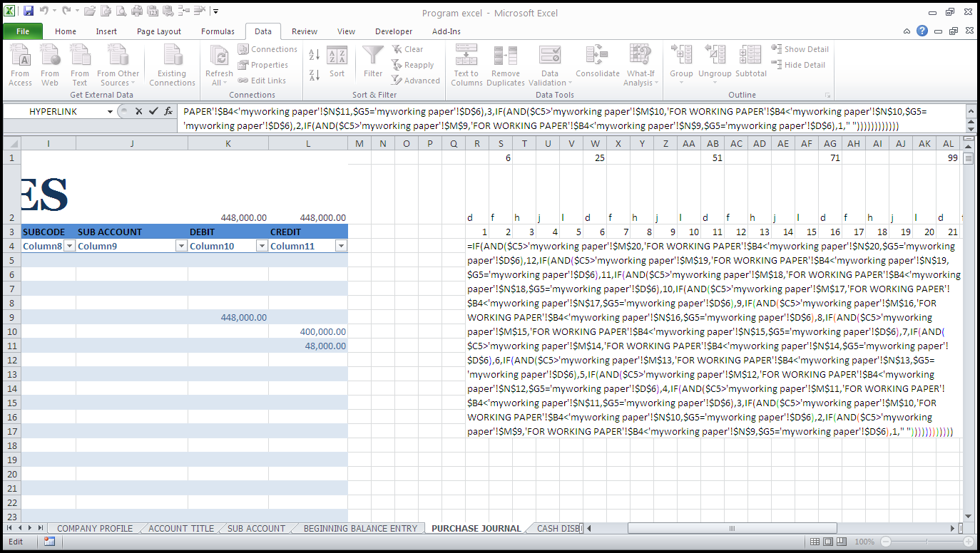
Task: Select column header K
Action: 228,144
